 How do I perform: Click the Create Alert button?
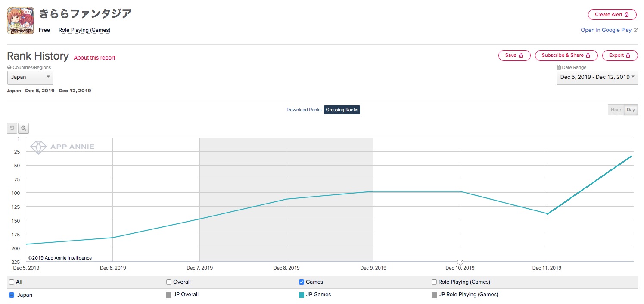613,15
